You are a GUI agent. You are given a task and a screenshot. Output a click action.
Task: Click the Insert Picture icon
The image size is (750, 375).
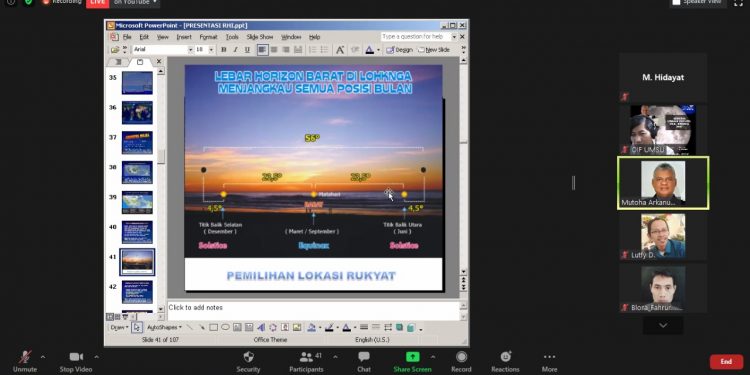[x=297, y=327]
